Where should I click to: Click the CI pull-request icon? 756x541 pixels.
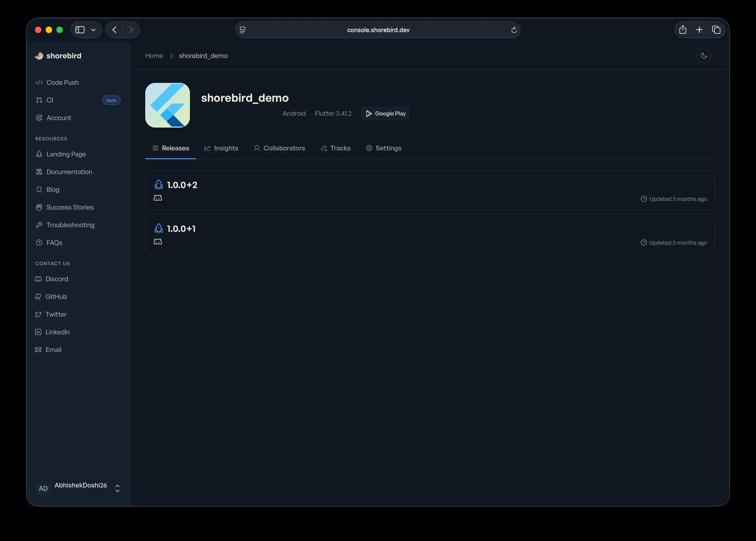point(39,100)
